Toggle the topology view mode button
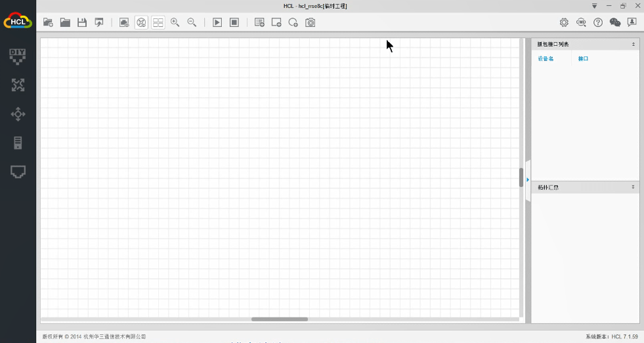This screenshot has height=343, width=644. [x=141, y=22]
